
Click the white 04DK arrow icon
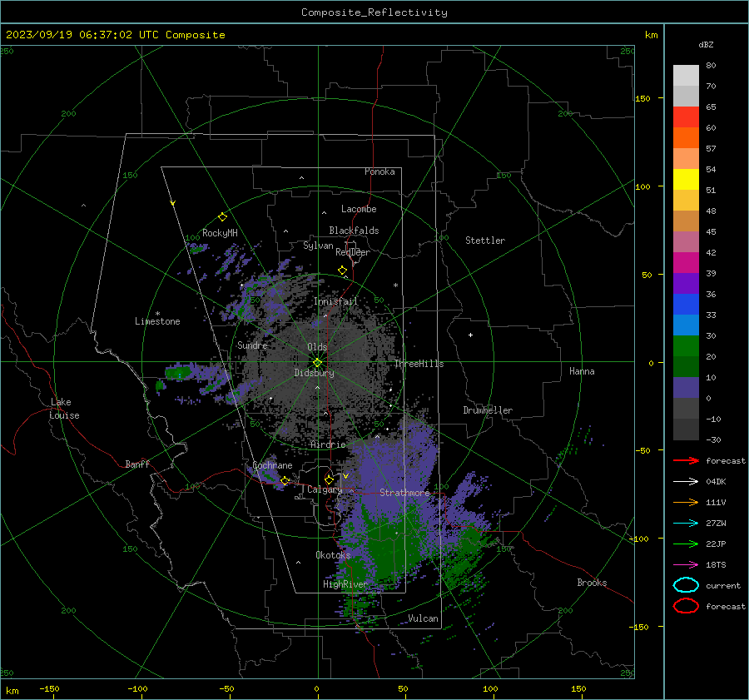point(686,482)
